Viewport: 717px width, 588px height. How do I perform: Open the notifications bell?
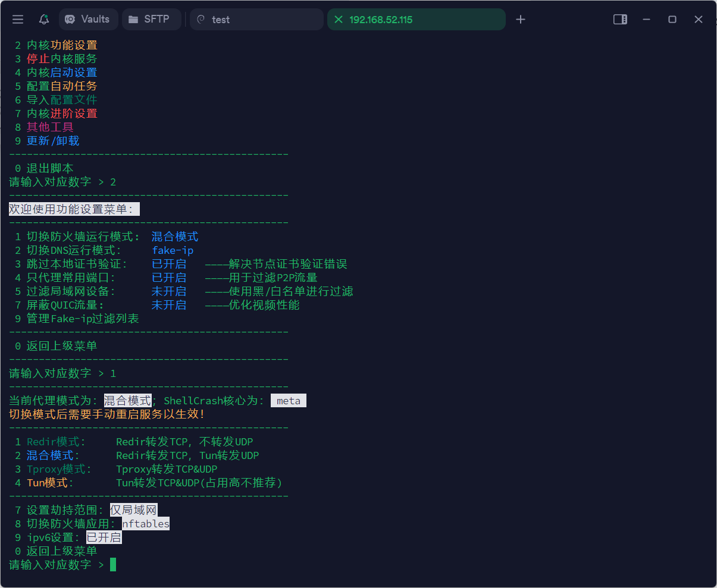coord(43,19)
